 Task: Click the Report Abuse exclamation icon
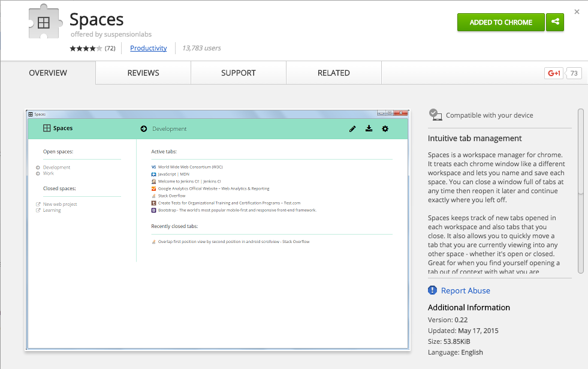433,290
